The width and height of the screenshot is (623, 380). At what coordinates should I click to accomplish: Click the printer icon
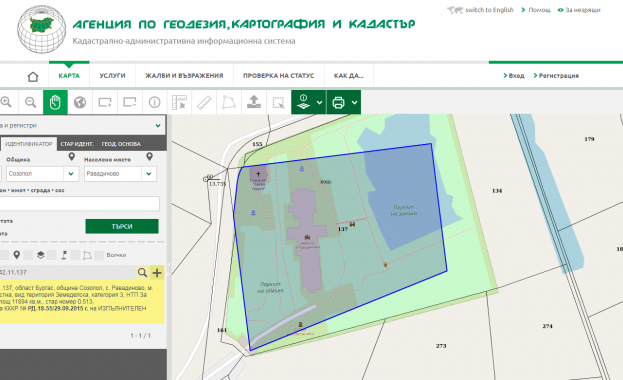pos(339,103)
